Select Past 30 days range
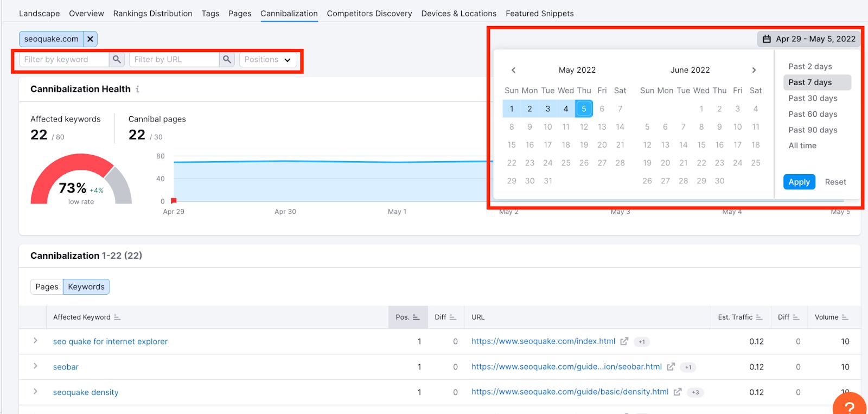This screenshot has width=868, height=414. (813, 98)
